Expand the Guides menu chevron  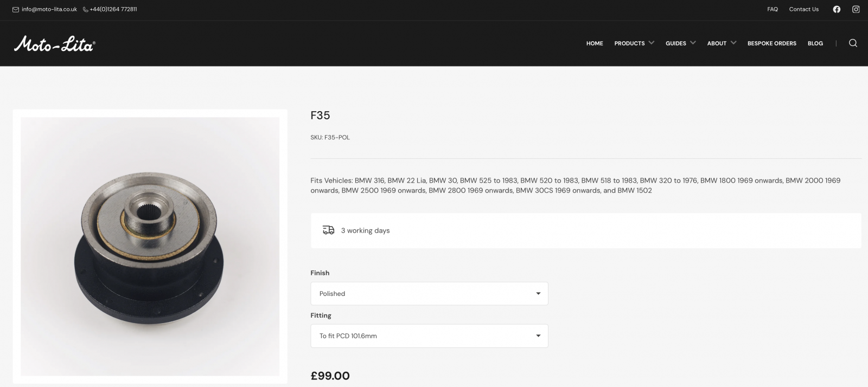[693, 43]
